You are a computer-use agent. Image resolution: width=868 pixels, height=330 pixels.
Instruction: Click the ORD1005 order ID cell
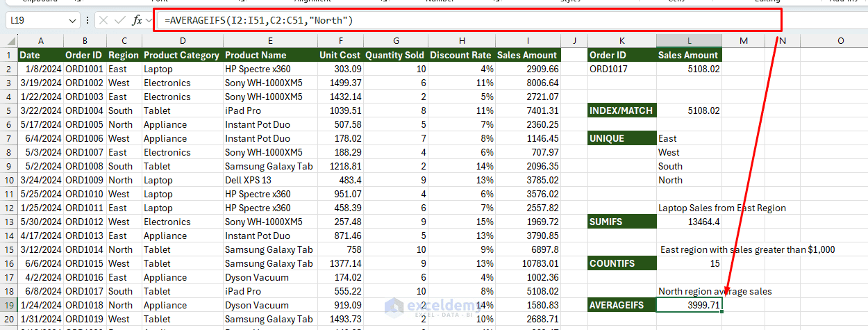coord(85,124)
